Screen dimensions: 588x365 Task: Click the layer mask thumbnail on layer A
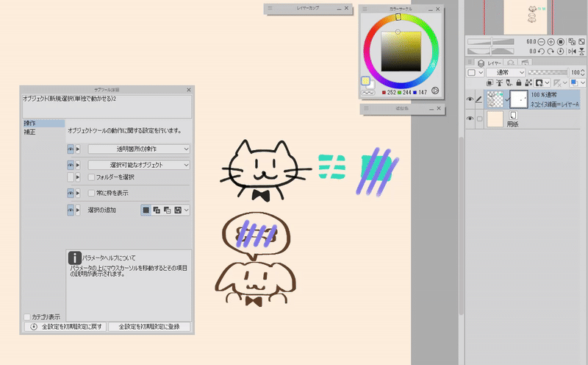[520, 99]
